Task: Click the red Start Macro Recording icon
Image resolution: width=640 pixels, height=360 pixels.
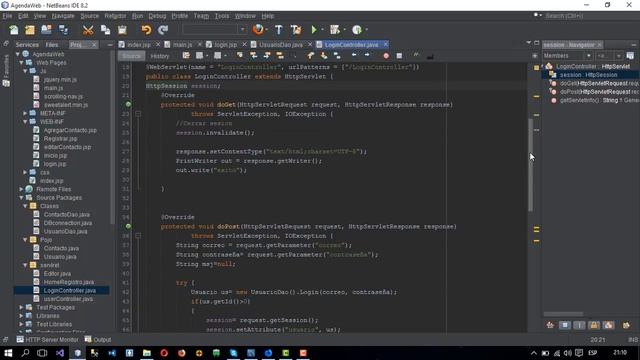Action: [x=386, y=56]
